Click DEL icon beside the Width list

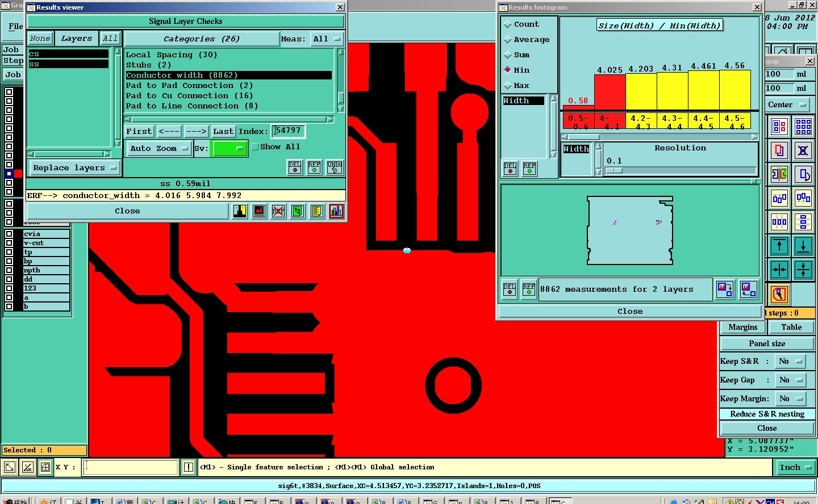[510, 169]
